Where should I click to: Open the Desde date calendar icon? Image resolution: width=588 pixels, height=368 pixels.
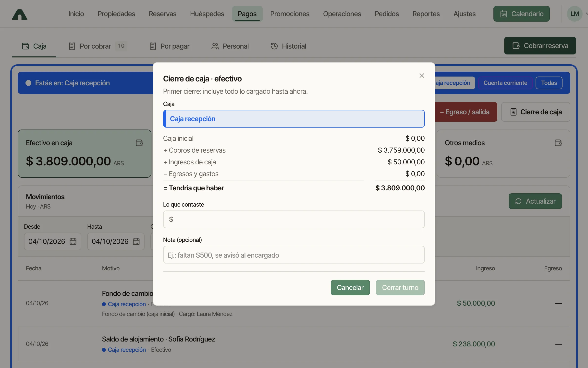[73, 241]
